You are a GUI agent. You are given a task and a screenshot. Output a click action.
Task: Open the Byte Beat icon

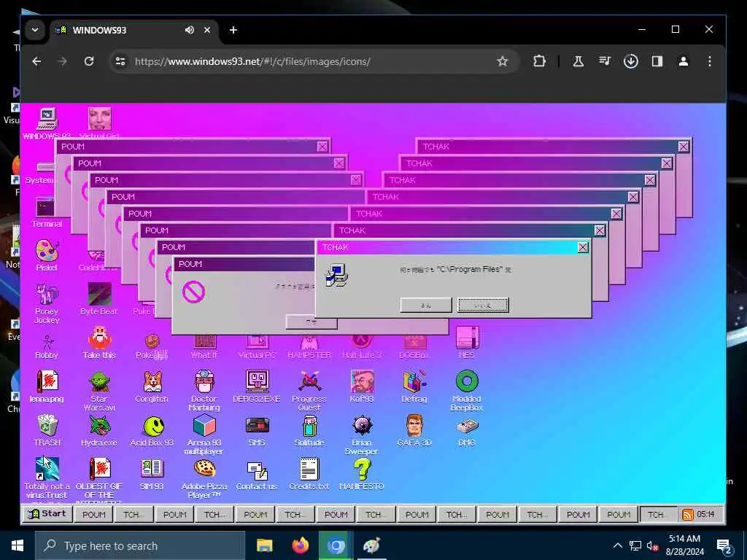(99, 298)
